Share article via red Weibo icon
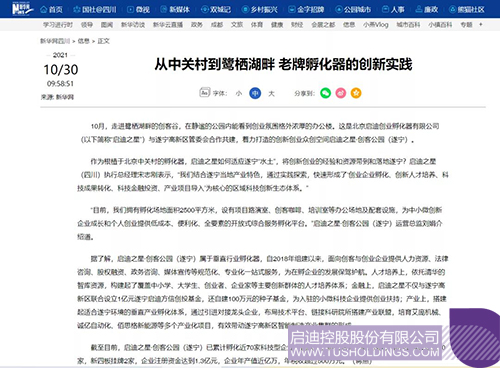Image resolution: width=500 pixels, height=368 pixels. coord(341,93)
